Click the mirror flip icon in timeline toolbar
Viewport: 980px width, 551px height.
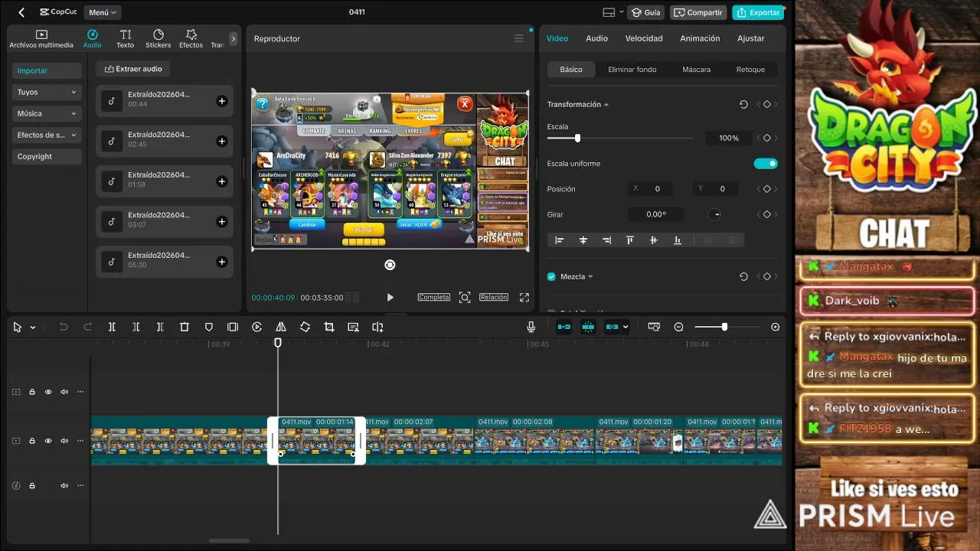click(x=281, y=327)
